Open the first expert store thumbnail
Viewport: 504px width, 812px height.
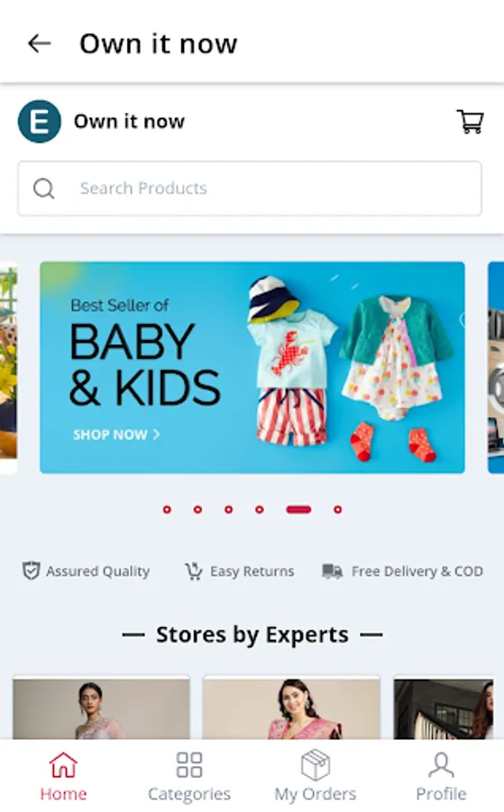[101, 707]
